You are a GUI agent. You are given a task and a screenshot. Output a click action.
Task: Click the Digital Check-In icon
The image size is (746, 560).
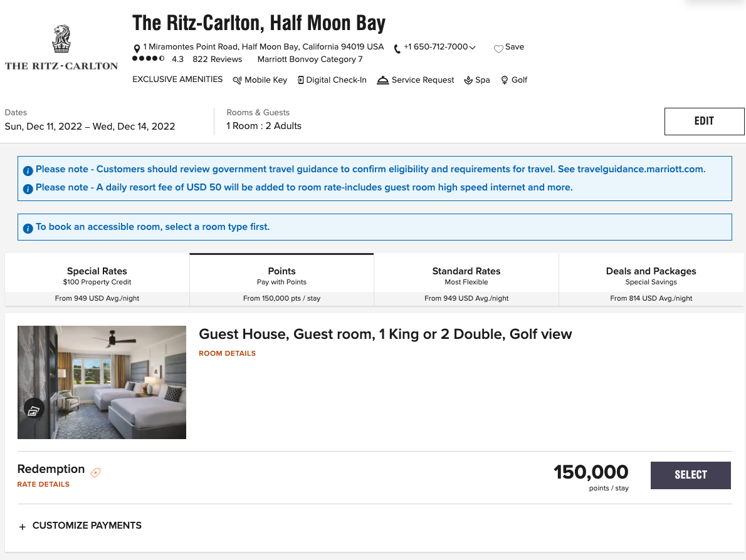pyautogui.click(x=303, y=80)
